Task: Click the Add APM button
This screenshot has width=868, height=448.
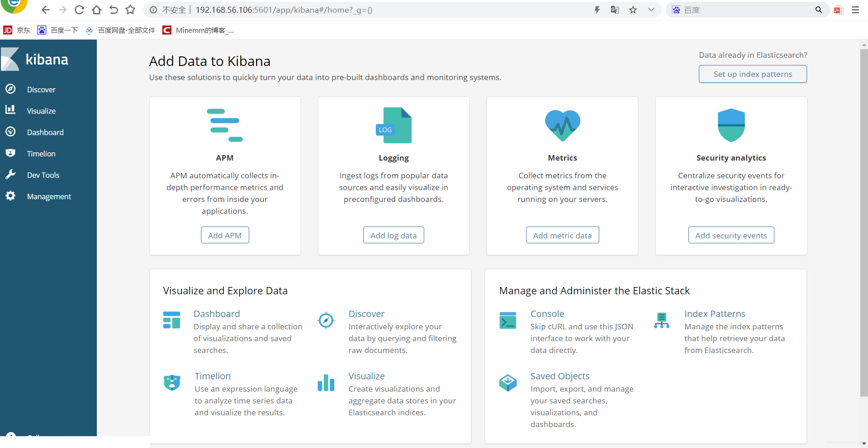Action: 225,235
